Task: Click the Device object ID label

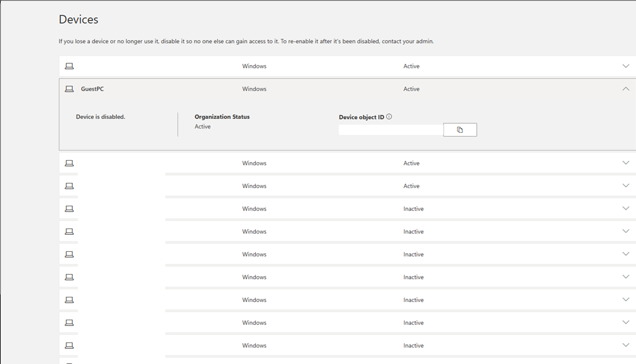Action: point(362,117)
